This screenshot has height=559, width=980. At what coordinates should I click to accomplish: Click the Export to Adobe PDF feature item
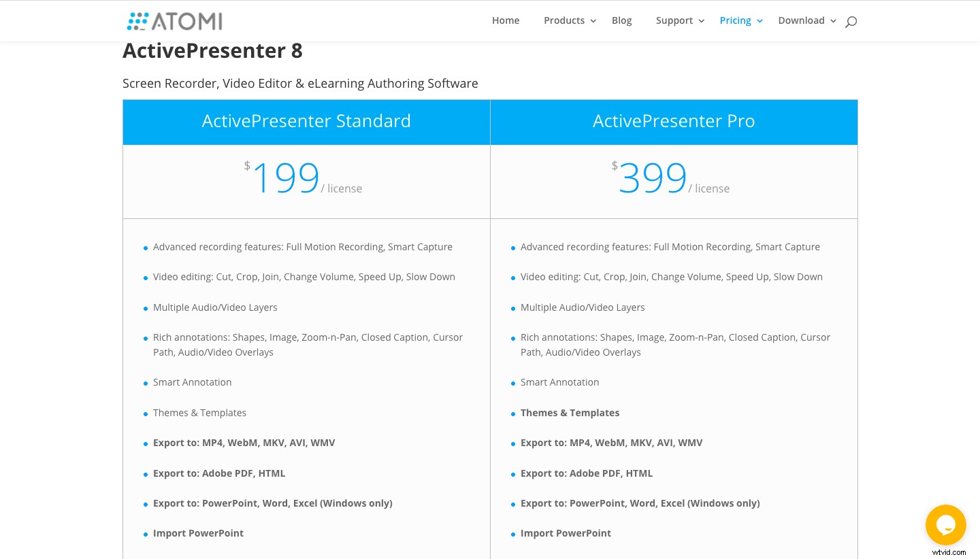pos(219,473)
